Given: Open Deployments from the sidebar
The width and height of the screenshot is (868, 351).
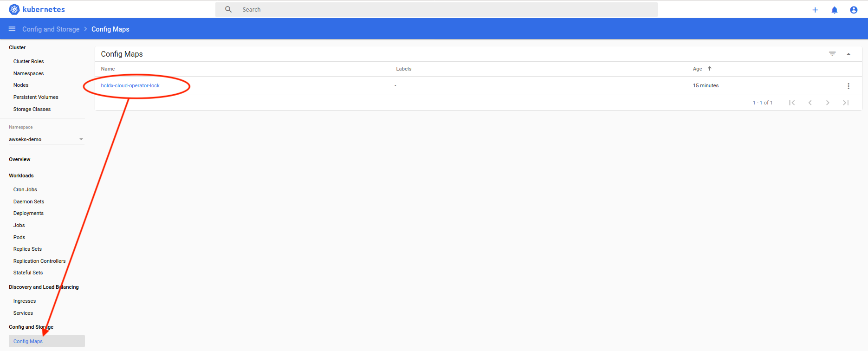Looking at the screenshot, I should pyautogui.click(x=28, y=213).
